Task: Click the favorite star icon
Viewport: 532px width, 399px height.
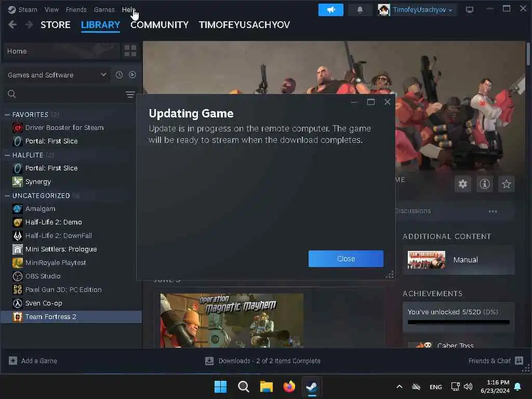Action: (x=506, y=184)
